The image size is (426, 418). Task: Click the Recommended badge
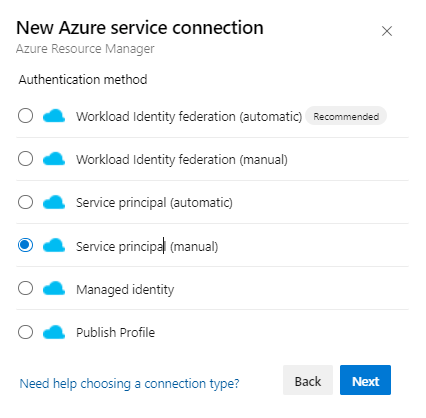coord(346,116)
